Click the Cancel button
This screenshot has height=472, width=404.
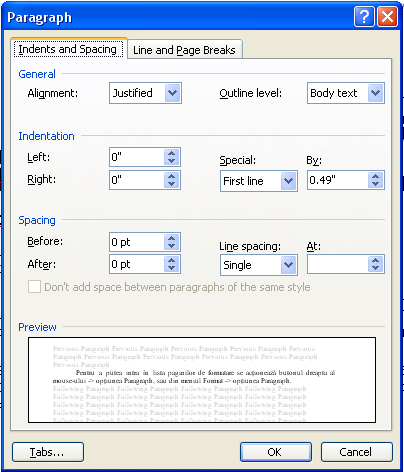click(x=357, y=452)
